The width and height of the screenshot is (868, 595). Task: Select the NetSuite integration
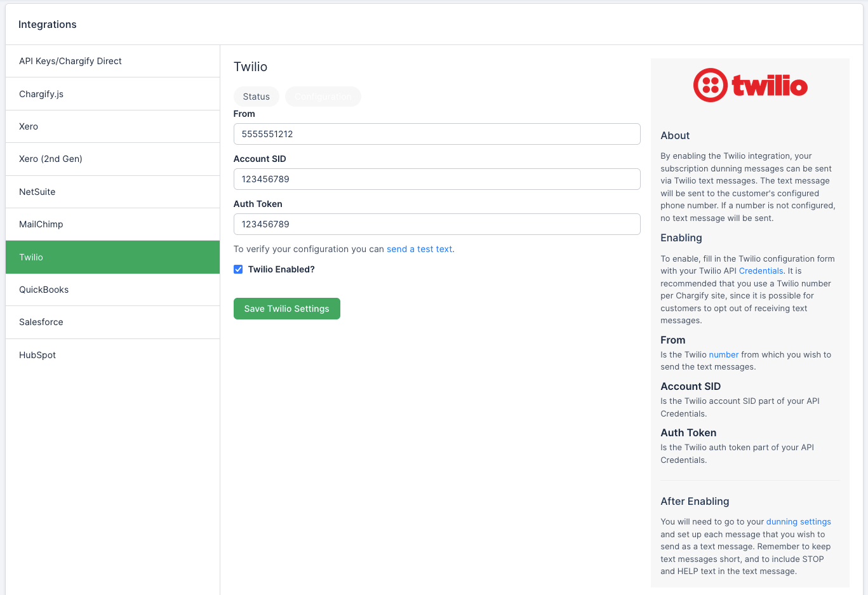point(37,191)
